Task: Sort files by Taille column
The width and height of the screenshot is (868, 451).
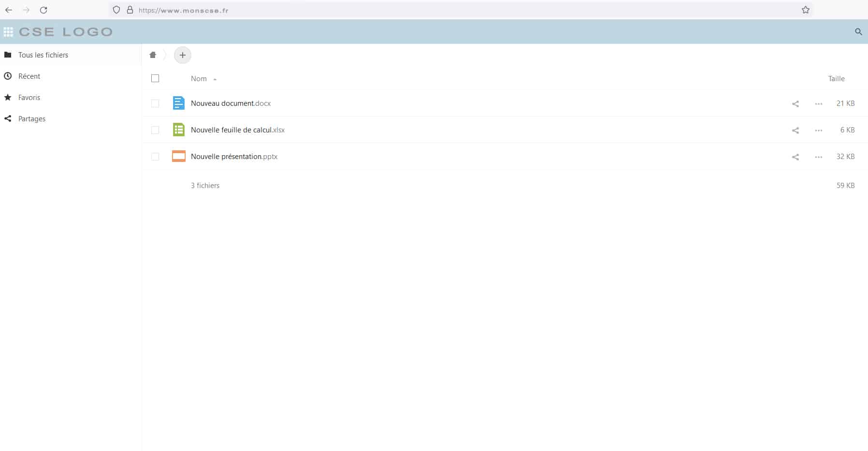Action: point(836,79)
